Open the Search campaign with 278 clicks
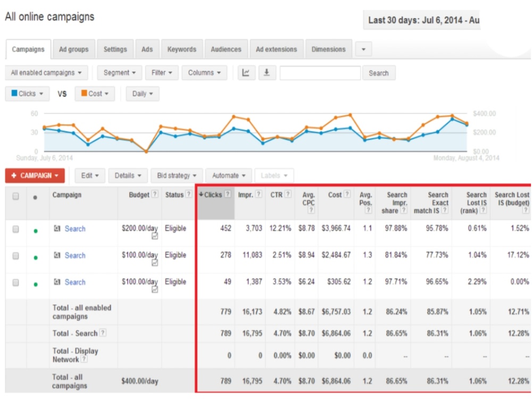The height and width of the screenshot is (399, 532). pos(75,255)
